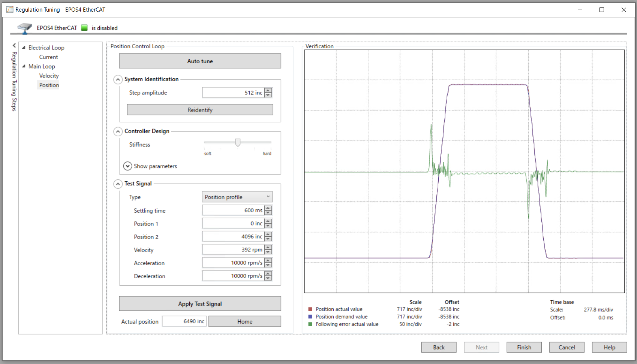Close the Regulation Tuning window

[x=624, y=10]
